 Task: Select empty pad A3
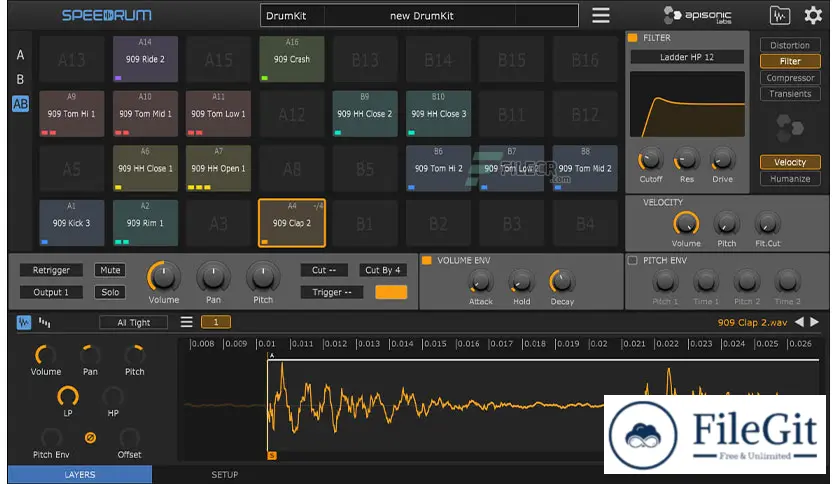pyautogui.click(x=219, y=223)
